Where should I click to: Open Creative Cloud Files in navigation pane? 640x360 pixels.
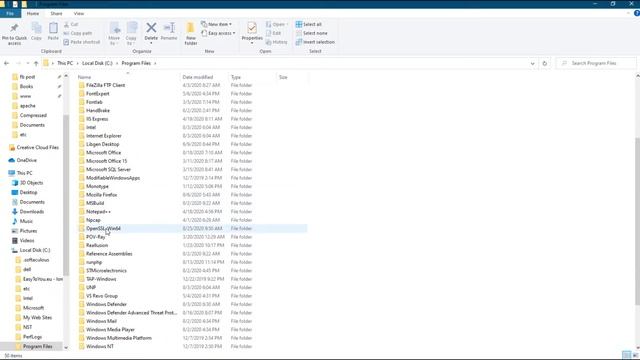tap(38, 147)
